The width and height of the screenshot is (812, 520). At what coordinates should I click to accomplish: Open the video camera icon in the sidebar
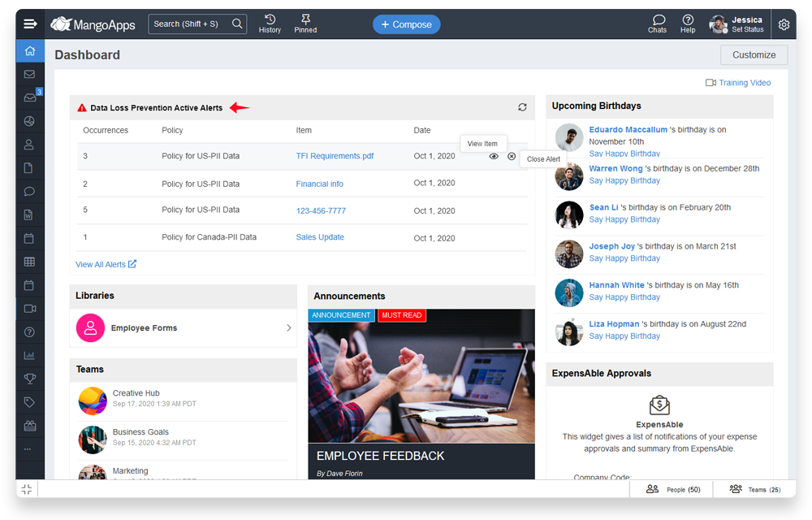tap(30, 309)
